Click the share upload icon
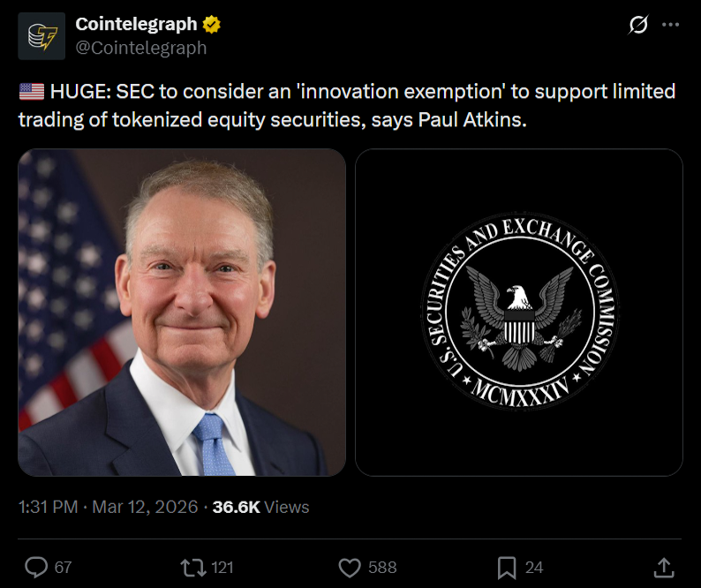This screenshot has height=588, width=701. coord(664,568)
